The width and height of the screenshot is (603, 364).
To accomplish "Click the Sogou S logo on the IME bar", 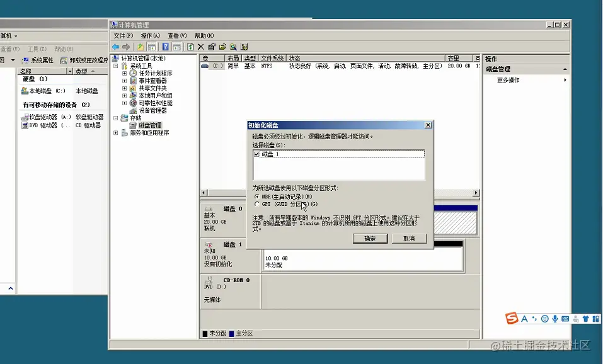I will pyautogui.click(x=512, y=318).
